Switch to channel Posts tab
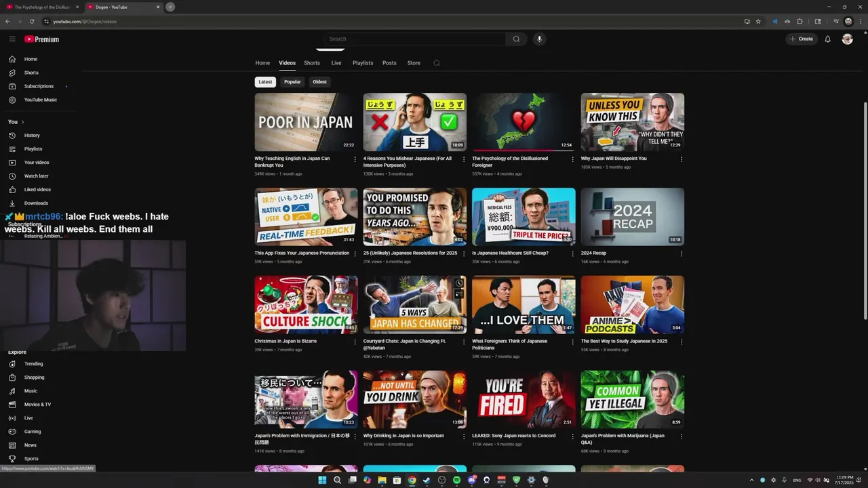The height and width of the screenshot is (488, 868). [x=389, y=63]
